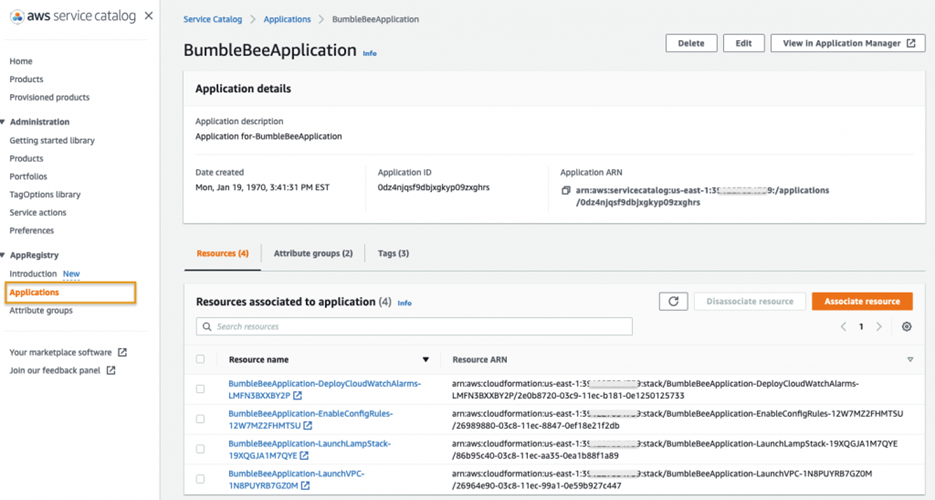Tick the EnableConfigRules resource checkbox
935x500 pixels.
[x=201, y=419]
